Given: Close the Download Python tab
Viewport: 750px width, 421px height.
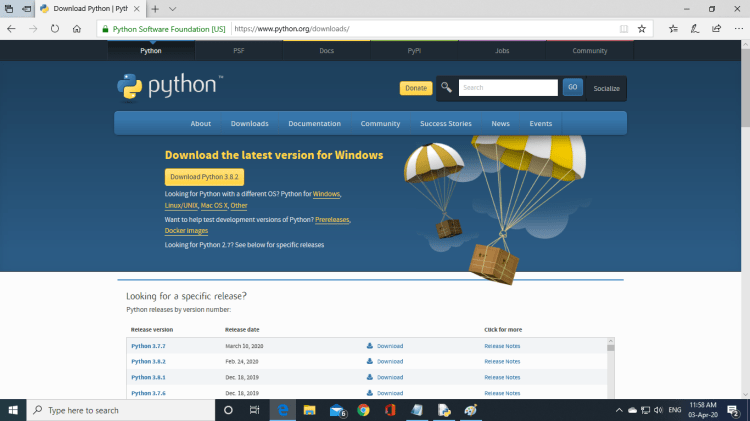Looking at the screenshot, I should (x=137, y=9).
